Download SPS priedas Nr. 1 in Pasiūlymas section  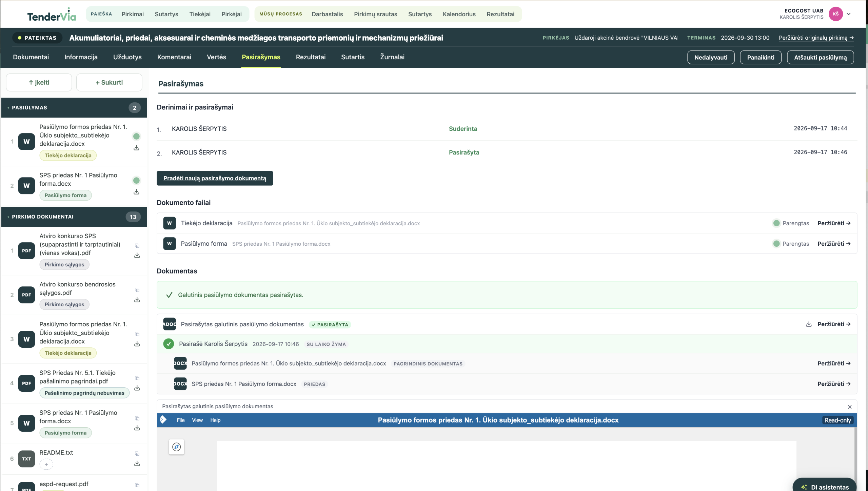point(136,192)
